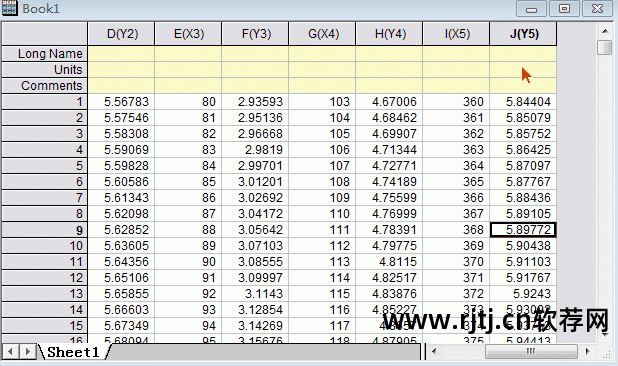Screen dimensions: 618x366
Task: Click the Long Name row label
Action: pyautogui.click(x=45, y=54)
